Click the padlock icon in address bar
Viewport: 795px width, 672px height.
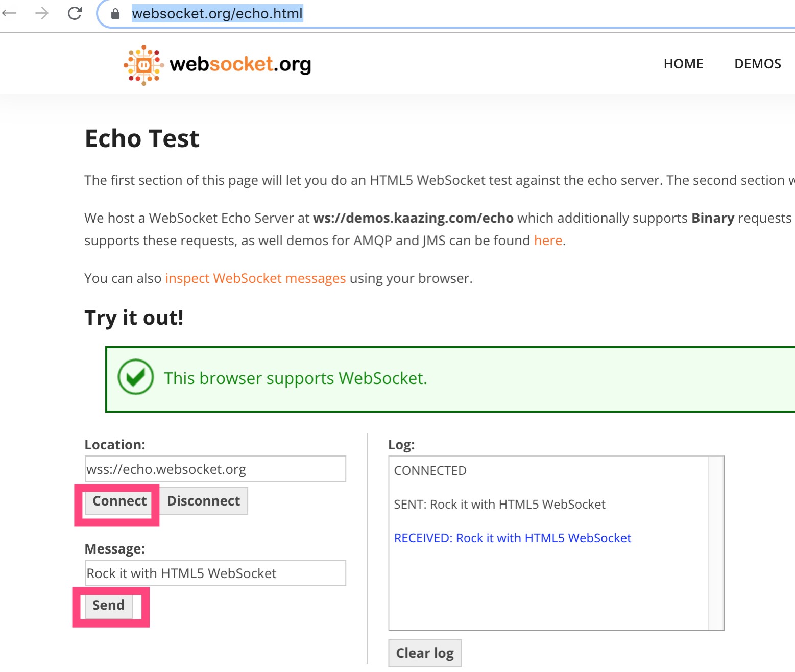(x=115, y=14)
